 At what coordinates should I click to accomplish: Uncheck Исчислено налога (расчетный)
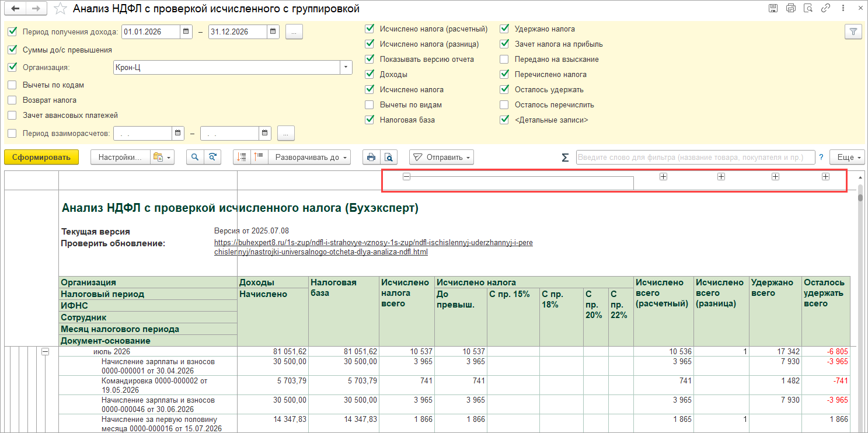[x=369, y=29]
